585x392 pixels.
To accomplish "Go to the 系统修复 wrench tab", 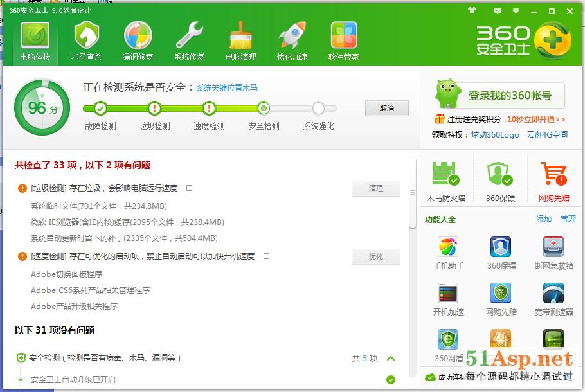I will coord(189,41).
